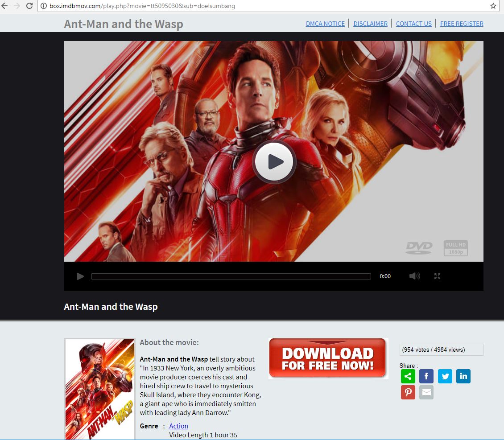
Task: Click the votes and views box
Action: click(x=441, y=350)
